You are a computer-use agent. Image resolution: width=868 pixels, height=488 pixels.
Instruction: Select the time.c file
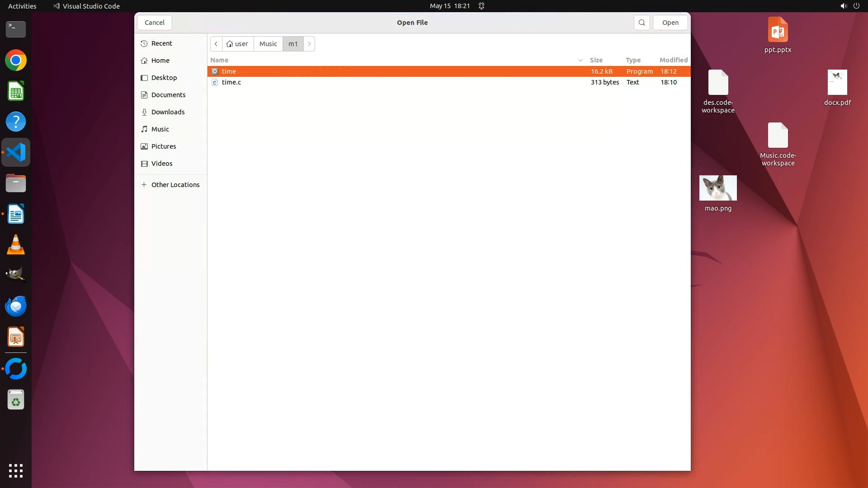pyautogui.click(x=231, y=82)
